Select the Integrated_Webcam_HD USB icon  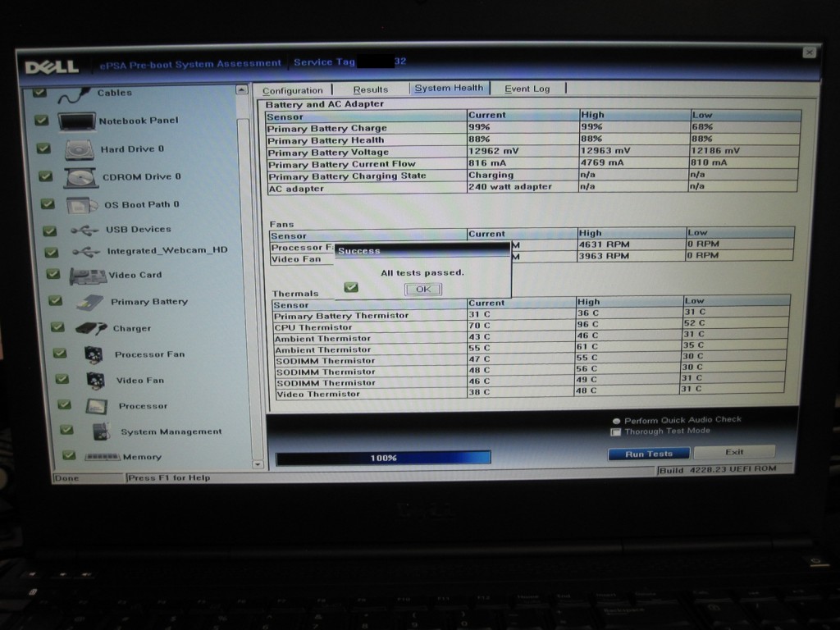pyautogui.click(x=86, y=251)
